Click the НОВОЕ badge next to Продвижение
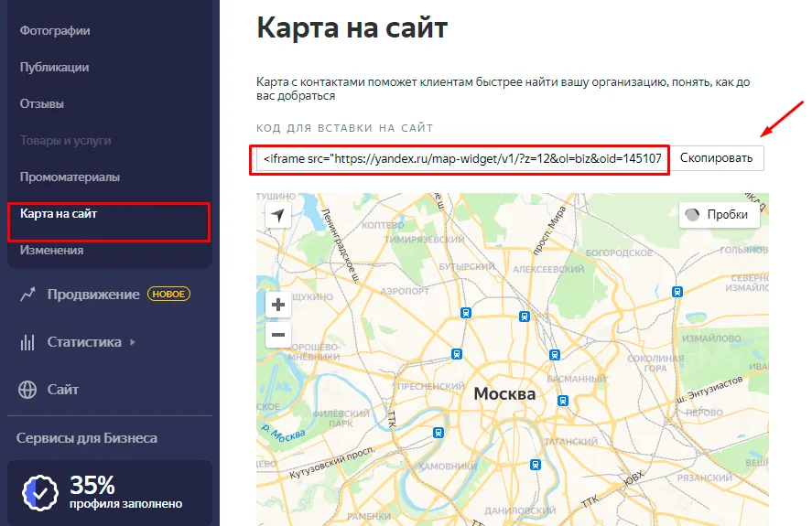 click(168, 294)
